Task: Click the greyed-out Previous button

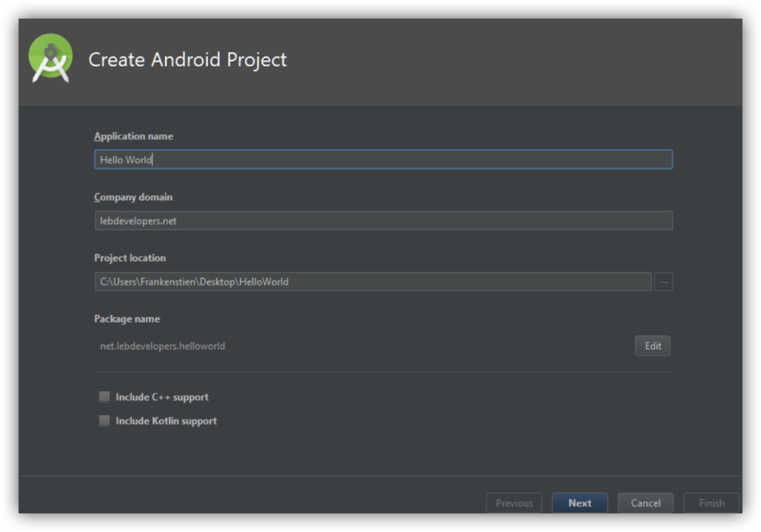Action: 514,503
